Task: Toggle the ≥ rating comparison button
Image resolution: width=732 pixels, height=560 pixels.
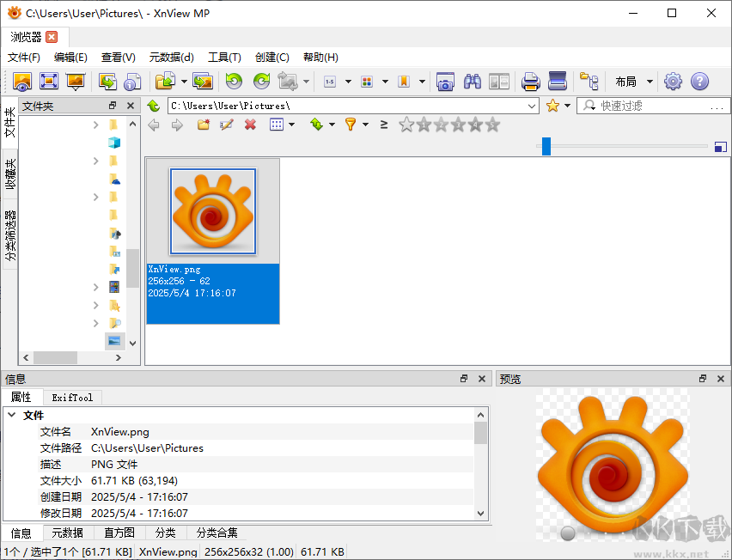Action: 384,125
